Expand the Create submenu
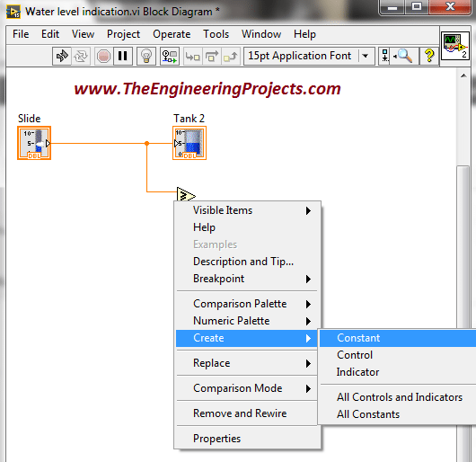This screenshot has height=462, width=476. point(247,338)
